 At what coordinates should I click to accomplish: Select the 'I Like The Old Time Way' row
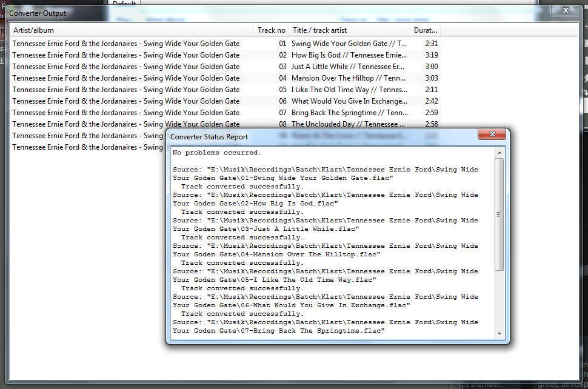tap(225, 90)
